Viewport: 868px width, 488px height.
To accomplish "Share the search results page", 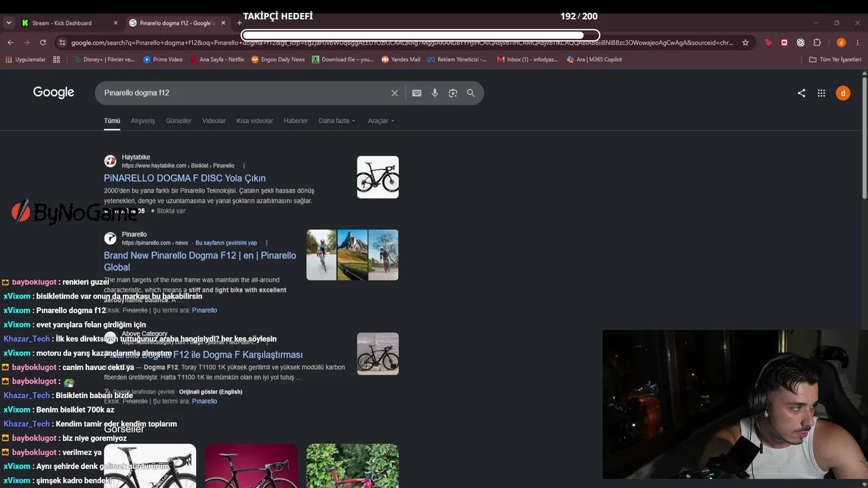I will (802, 93).
